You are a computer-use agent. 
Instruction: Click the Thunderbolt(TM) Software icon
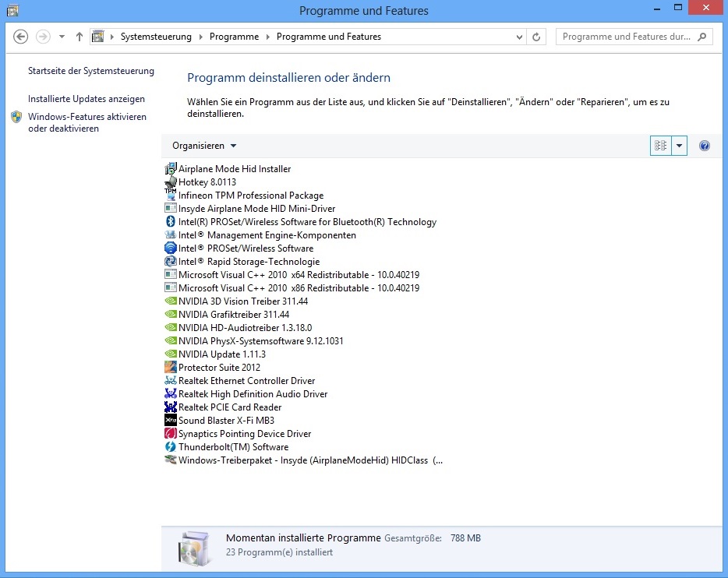[171, 446]
